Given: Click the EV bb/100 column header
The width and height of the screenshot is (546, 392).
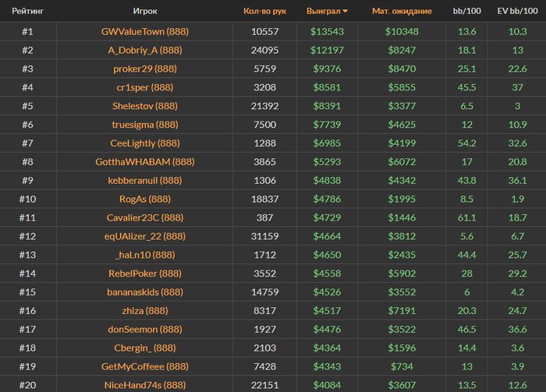Looking at the screenshot, I should click(x=517, y=11).
